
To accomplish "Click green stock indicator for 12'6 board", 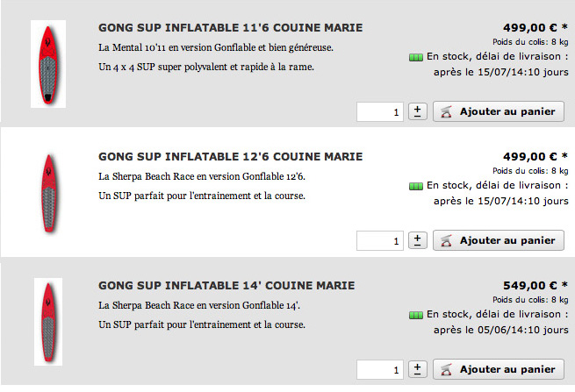I will click(416, 187).
